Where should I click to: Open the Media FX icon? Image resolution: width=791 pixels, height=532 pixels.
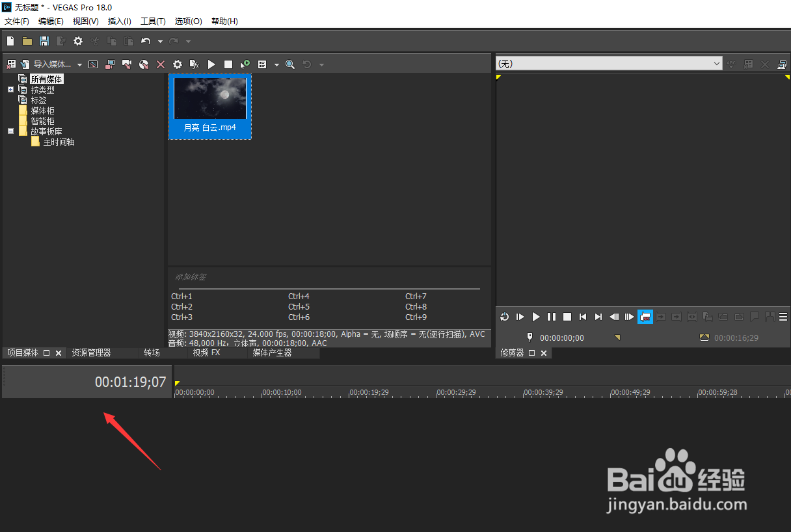tap(194, 64)
